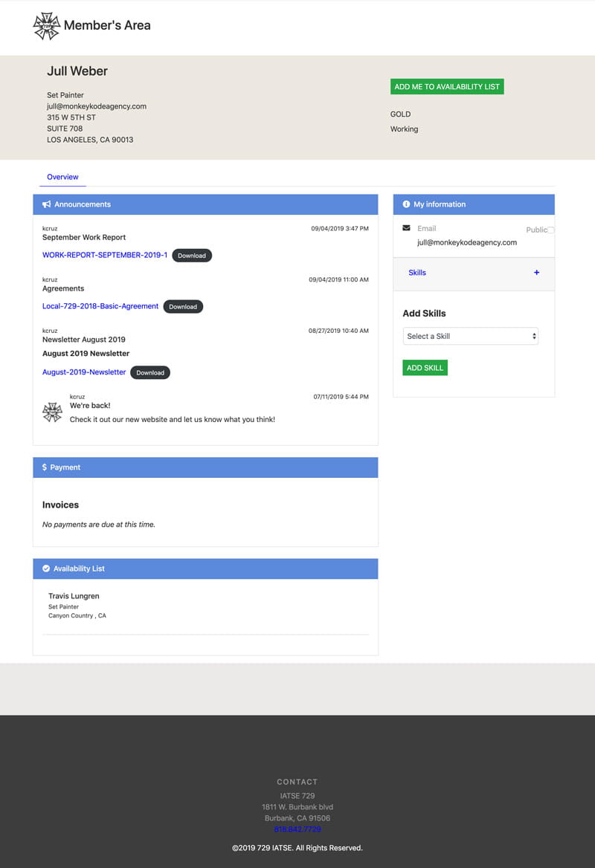
Task: Switch to the Overview tab
Action: pyautogui.click(x=62, y=177)
